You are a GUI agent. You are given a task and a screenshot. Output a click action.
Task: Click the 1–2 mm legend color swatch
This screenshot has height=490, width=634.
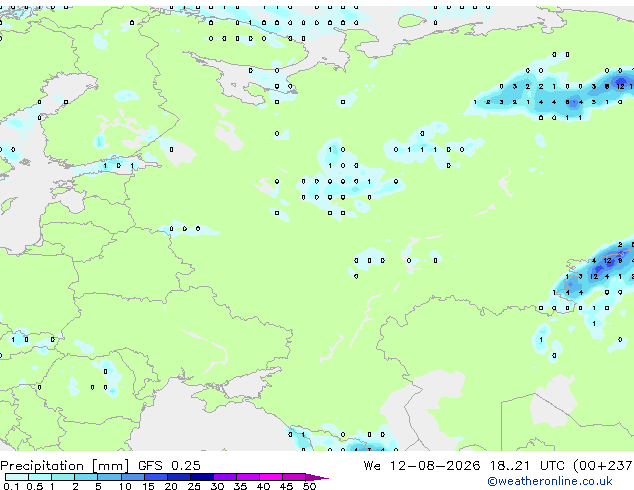coord(63,477)
